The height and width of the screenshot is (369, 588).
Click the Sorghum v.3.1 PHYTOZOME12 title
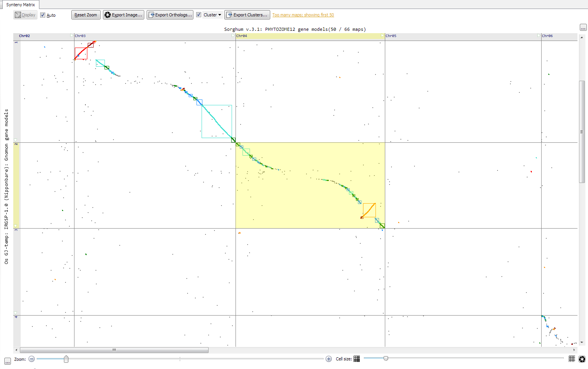click(295, 29)
